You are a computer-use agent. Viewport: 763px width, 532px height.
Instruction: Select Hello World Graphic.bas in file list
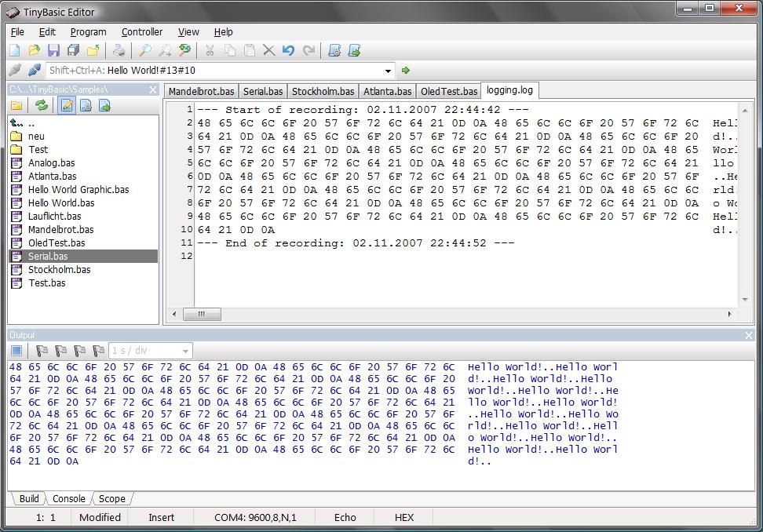[x=78, y=190]
